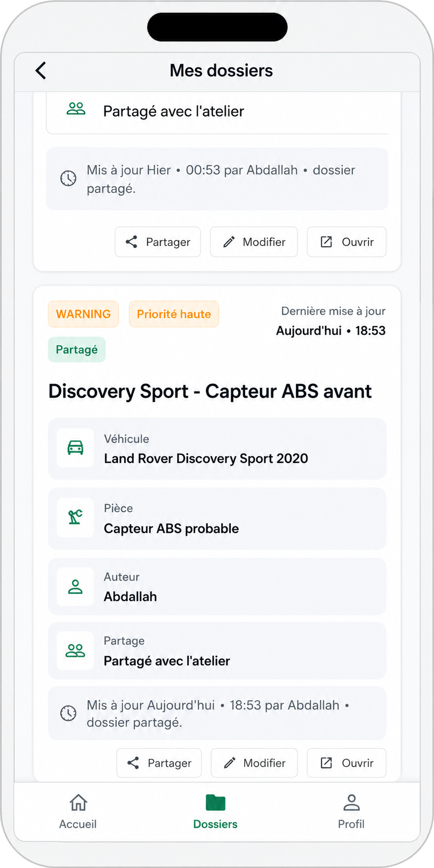This screenshot has width=434, height=868.
Task: Tap the green Partagé badge
Action: coord(77,350)
